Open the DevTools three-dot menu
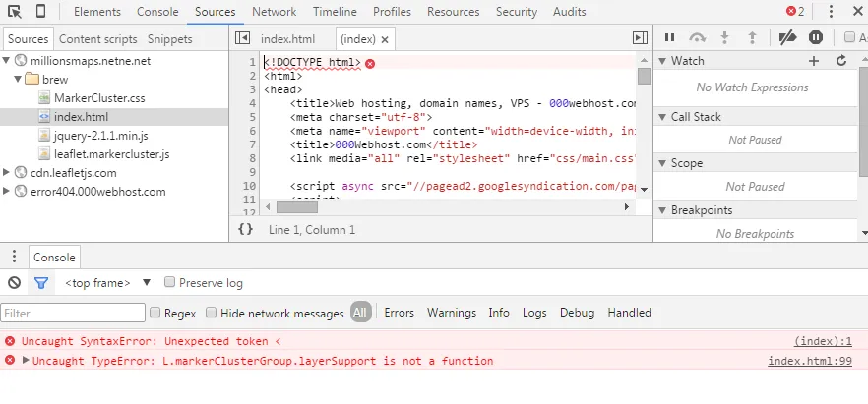This screenshot has width=868, height=404. click(831, 11)
